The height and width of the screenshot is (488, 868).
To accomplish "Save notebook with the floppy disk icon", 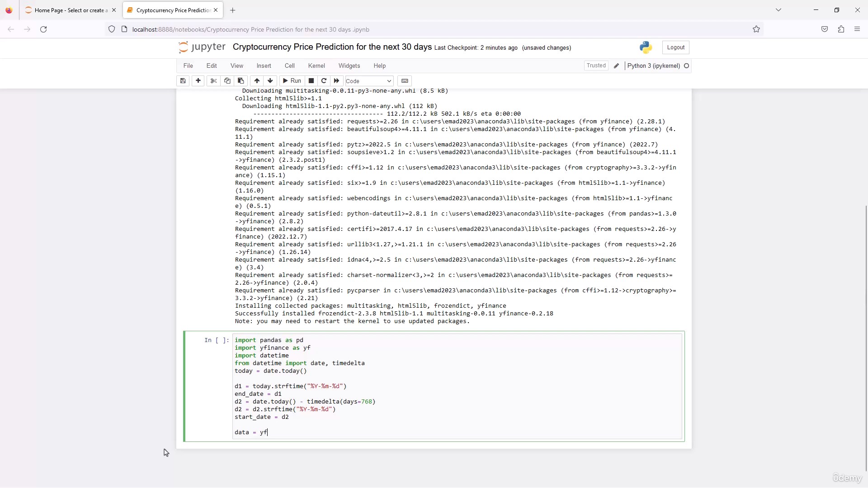I will point(183,81).
